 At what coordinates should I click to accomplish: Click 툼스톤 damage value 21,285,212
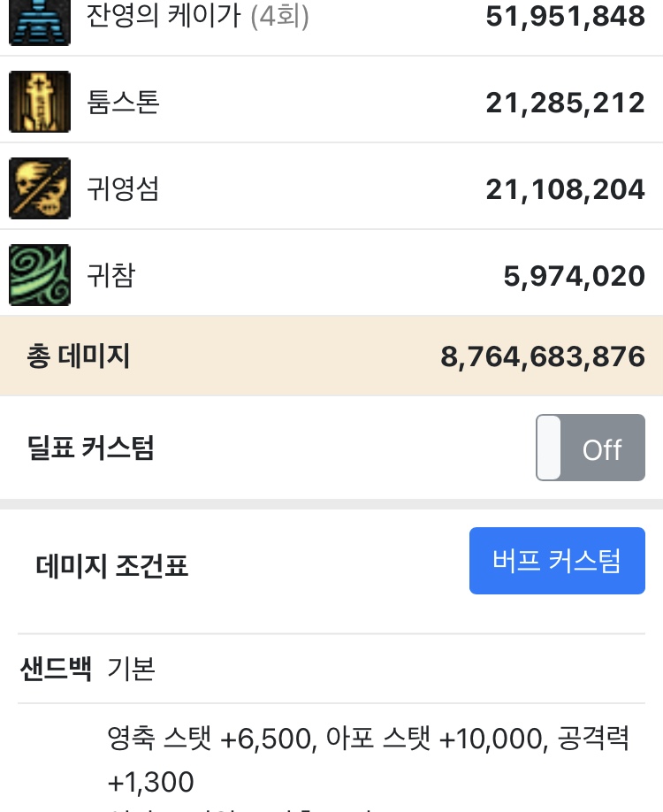(565, 103)
